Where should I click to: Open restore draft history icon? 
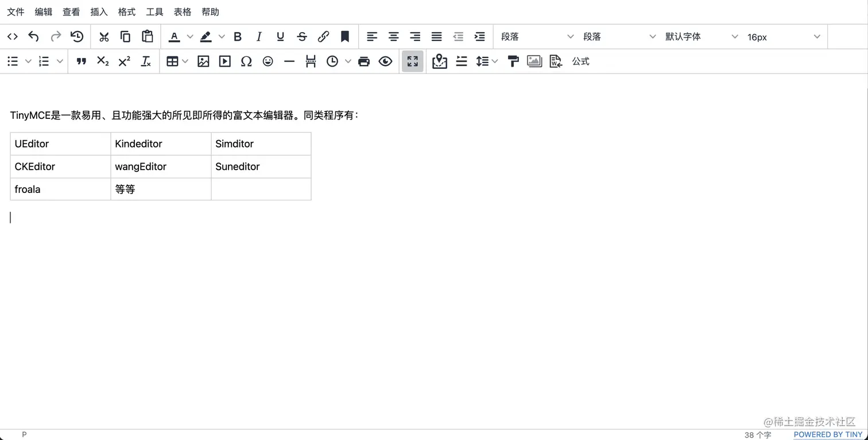(x=77, y=37)
